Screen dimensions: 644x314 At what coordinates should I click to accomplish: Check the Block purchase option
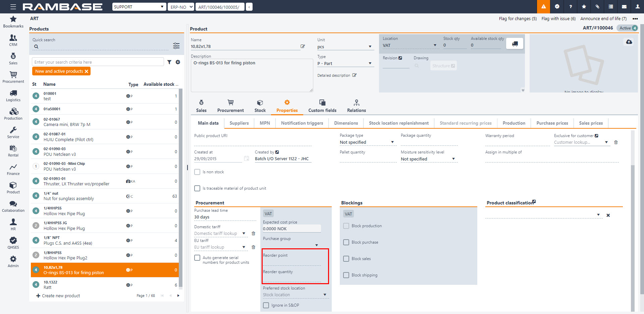tap(346, 242)
